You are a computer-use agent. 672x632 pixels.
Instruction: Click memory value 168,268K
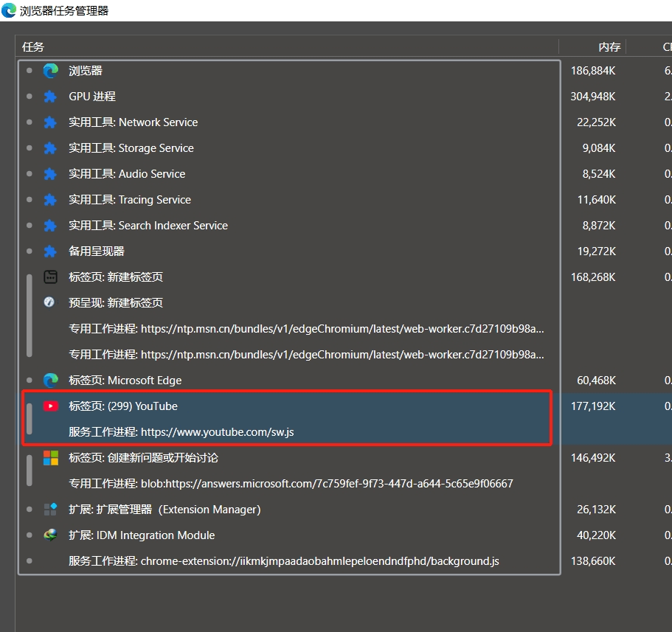pyautogui.click(x=593, y=277)
